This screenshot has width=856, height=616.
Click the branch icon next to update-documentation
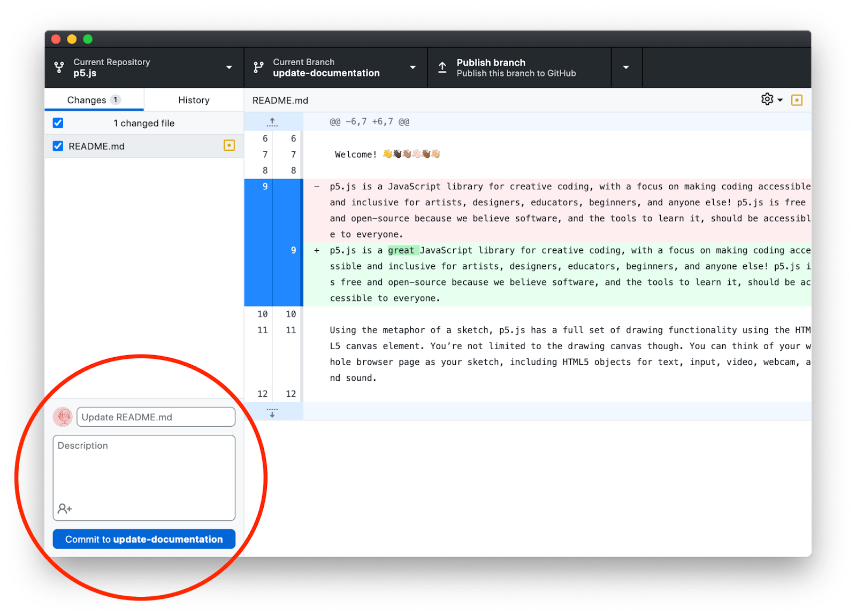pos(258,67)
